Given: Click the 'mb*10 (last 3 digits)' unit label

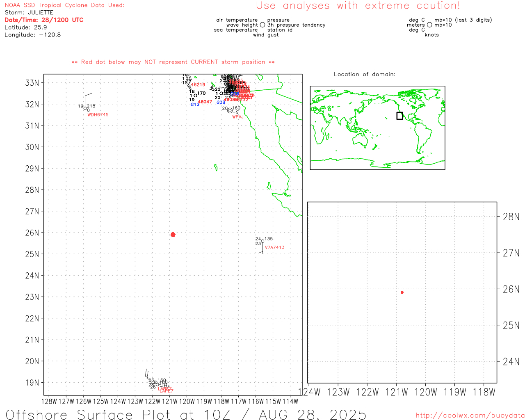Looking at the screenshot, I should coord(463,20).
